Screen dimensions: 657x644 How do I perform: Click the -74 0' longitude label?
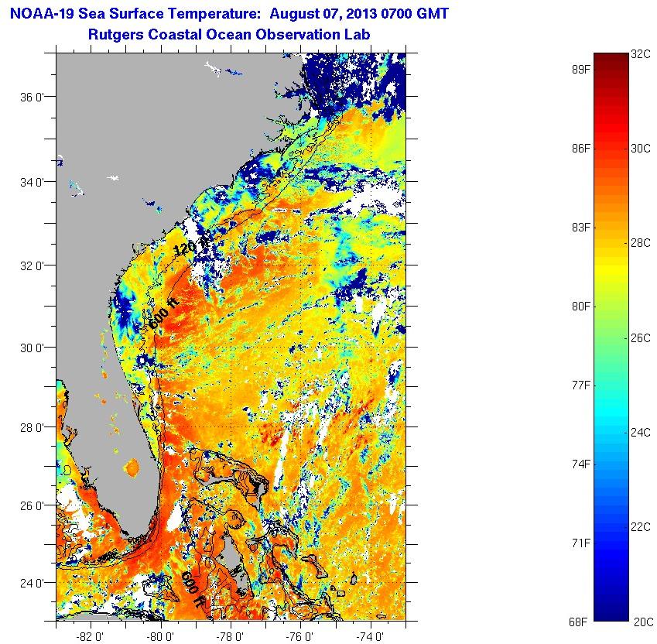(x=370, y=636)
